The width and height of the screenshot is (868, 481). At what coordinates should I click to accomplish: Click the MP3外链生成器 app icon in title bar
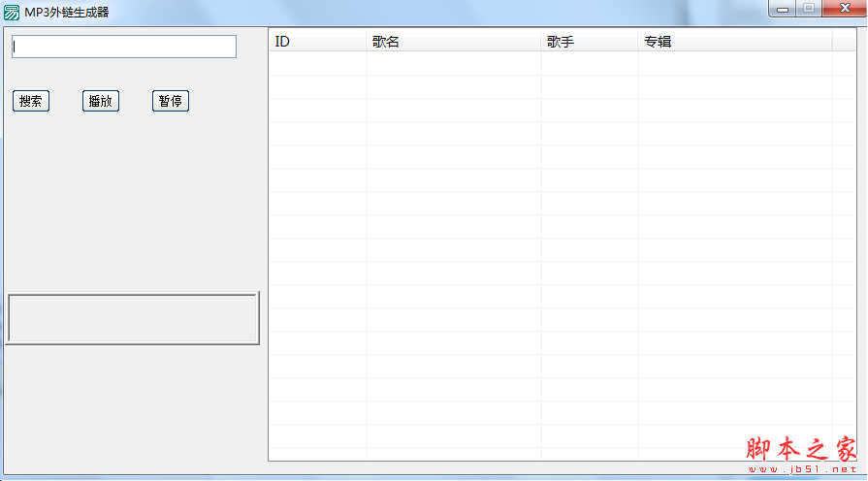12,13
